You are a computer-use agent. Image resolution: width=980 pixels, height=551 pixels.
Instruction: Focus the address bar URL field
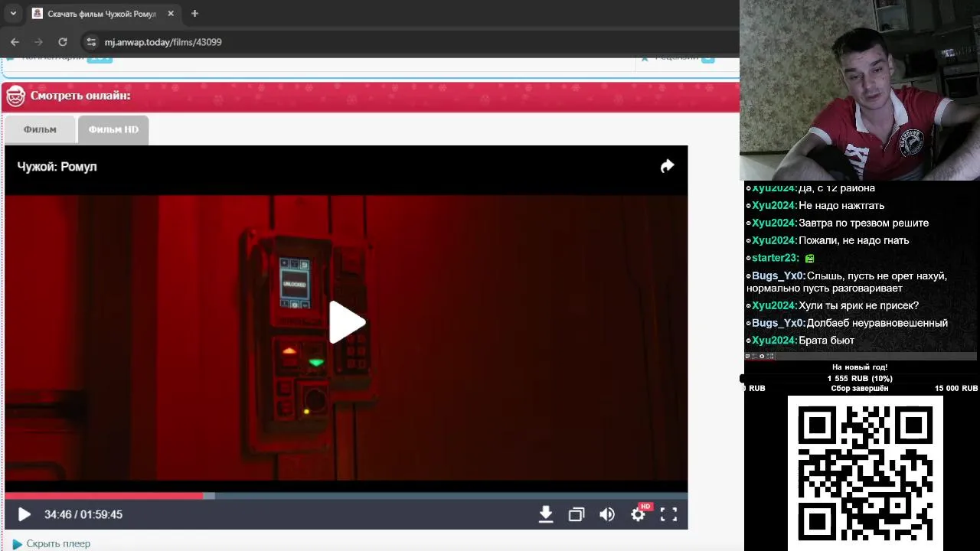click(x=413, y=42)
